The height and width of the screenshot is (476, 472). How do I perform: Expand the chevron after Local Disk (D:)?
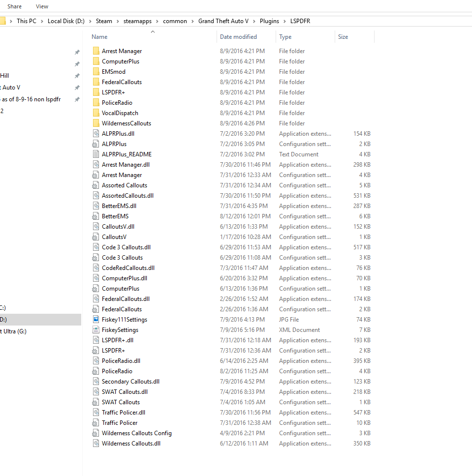click(x=90, y=21)
